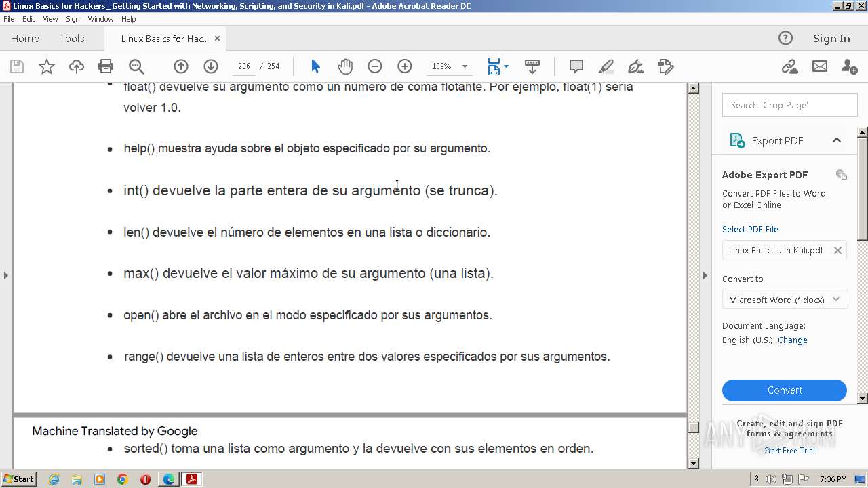Open the more tools stamp icon

pos(666,66)
